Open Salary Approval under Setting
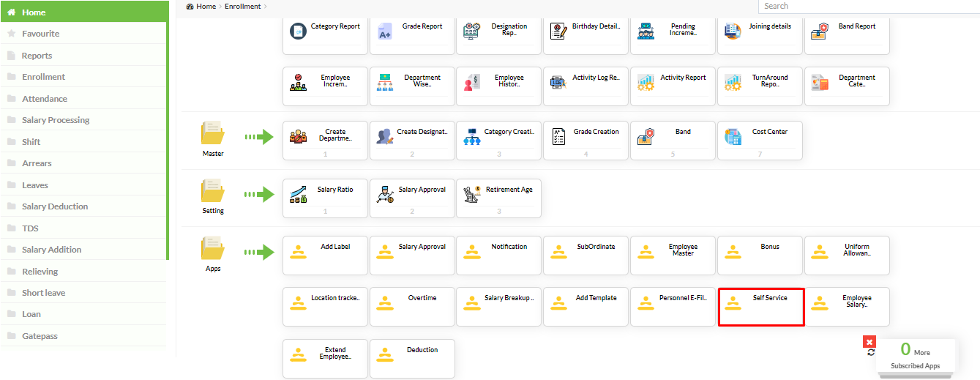 click(x=412, y=198)
